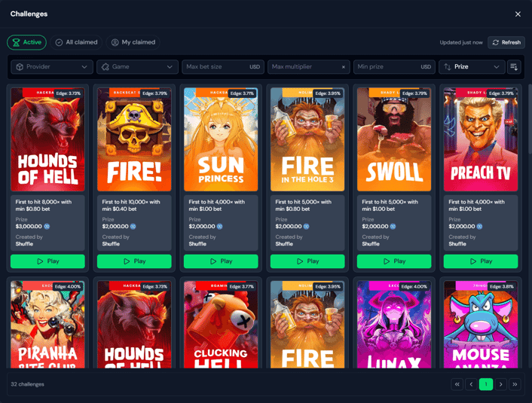Expand the Game dropdown
Viewport: 532px width, 403px height.
coord(137,67)
